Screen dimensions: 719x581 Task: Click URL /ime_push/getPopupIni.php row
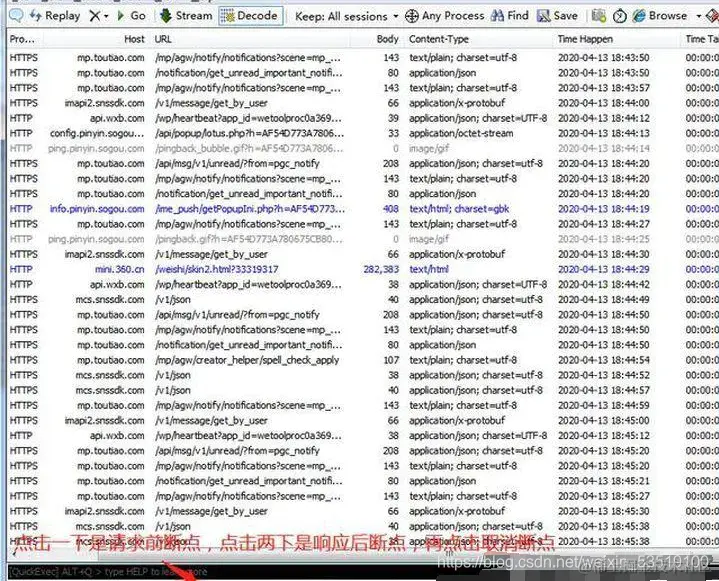[250, 209]
